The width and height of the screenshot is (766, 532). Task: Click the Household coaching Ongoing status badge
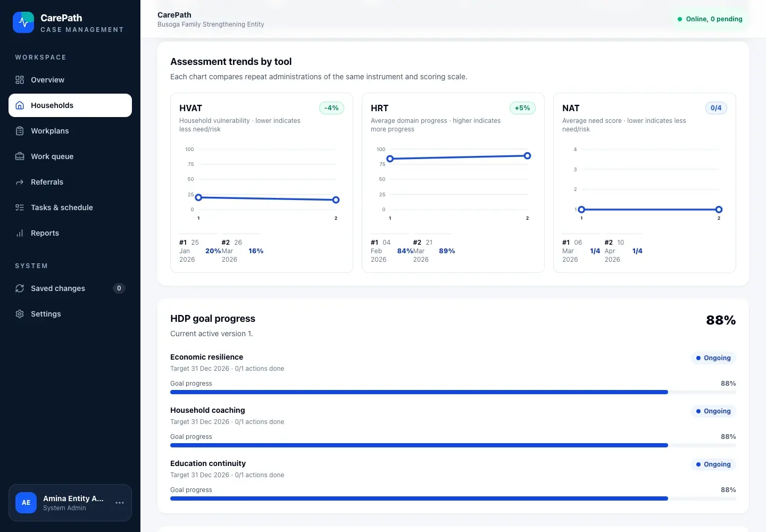pos(713,411)
